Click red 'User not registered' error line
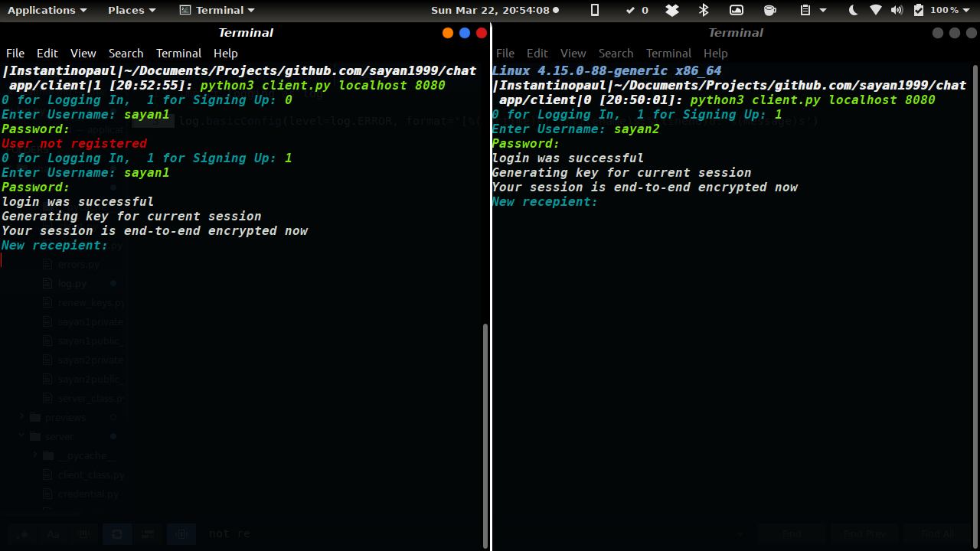This screenshot has width=980, height=551. point(74,144)
